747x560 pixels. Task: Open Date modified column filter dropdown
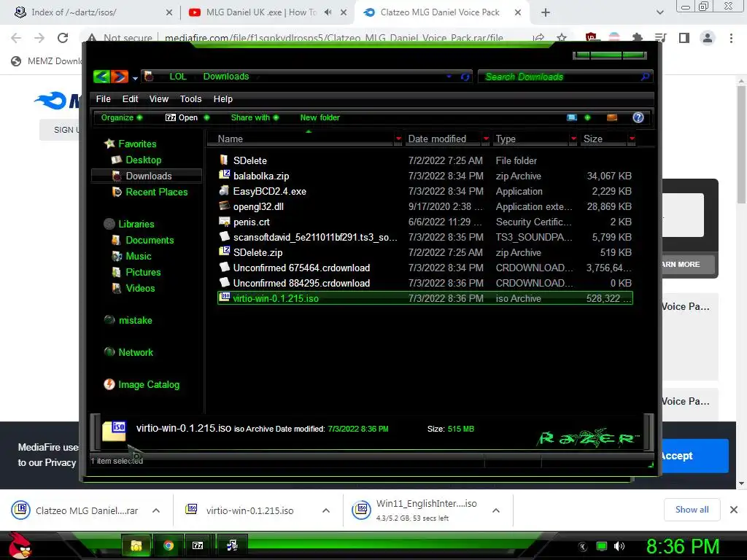point(486,139)
